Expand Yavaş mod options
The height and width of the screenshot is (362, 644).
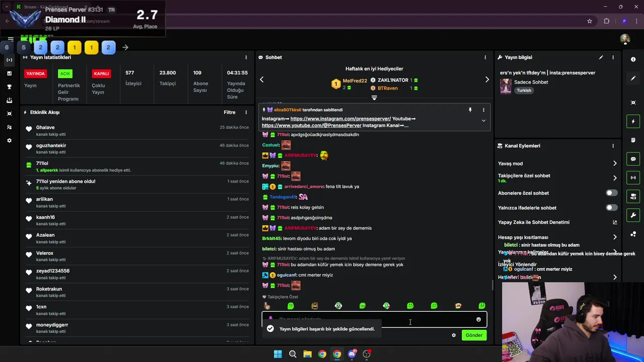pos(615,163)
